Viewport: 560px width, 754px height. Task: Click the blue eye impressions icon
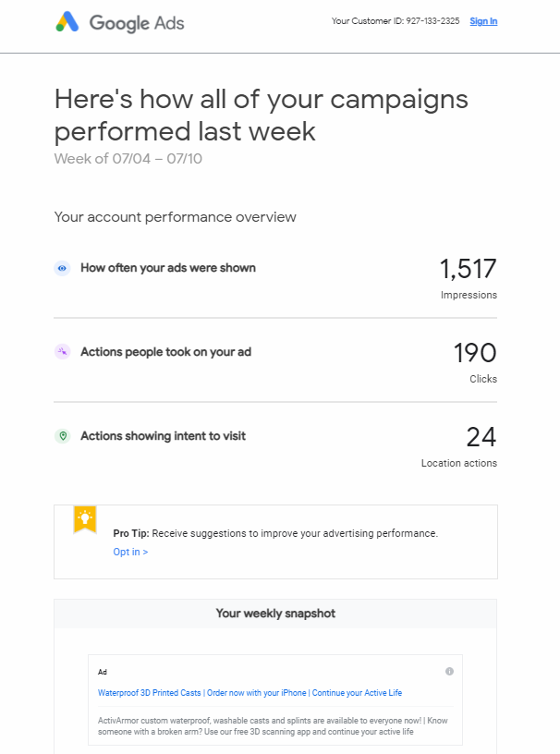62,268
